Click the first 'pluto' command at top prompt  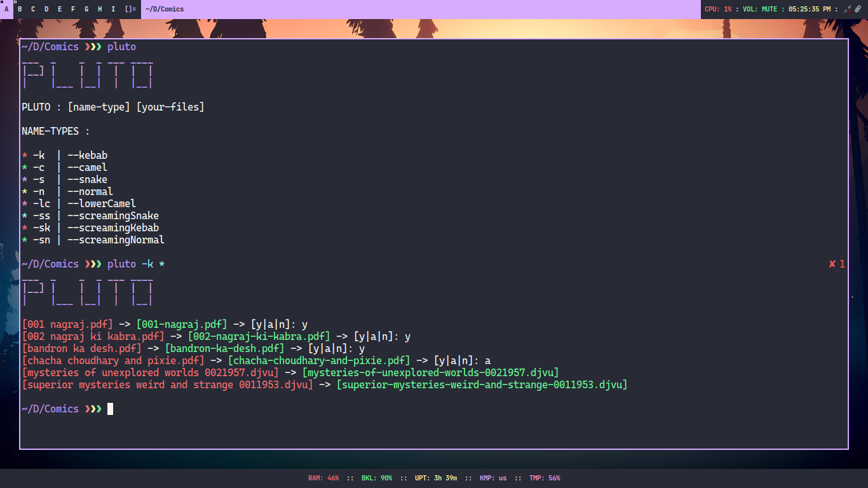[121, 46]
